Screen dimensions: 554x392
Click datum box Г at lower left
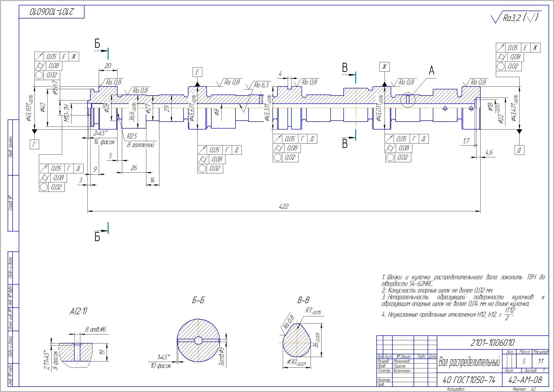coord(34,145)
